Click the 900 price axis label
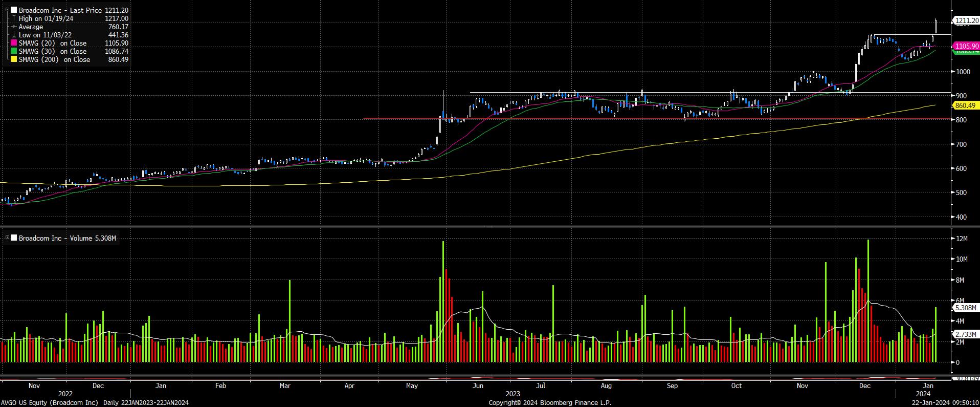The height and width of the screenshot is (407, 980). pyautogui.click(x=962, y=96)
